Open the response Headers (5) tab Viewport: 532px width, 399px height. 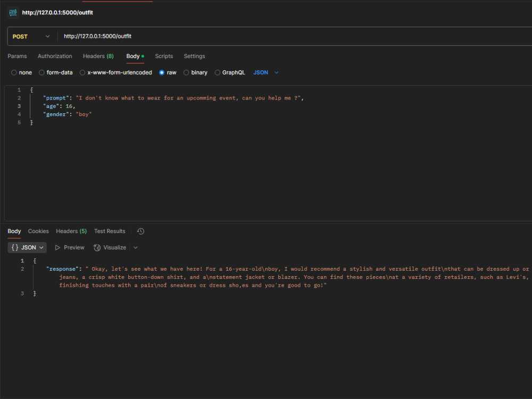tap(71, 231)
